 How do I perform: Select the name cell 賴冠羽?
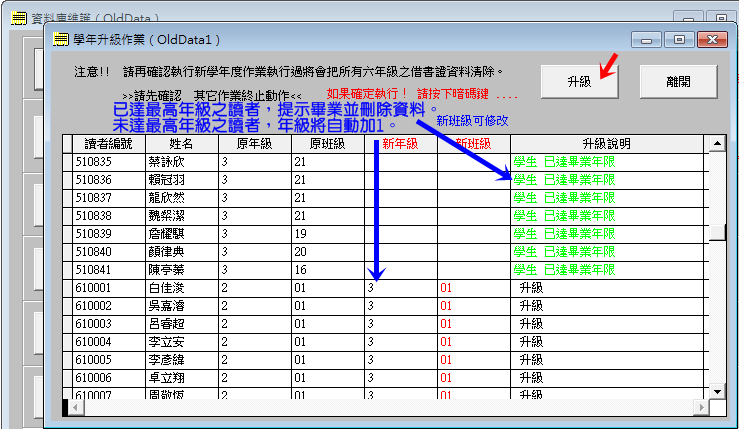(x=182, y=180)
